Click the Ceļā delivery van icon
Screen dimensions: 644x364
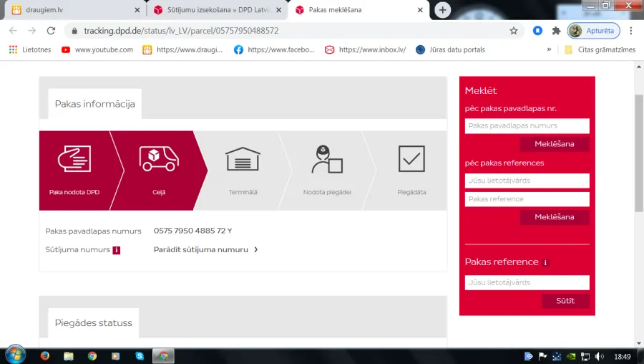point(159,159)
